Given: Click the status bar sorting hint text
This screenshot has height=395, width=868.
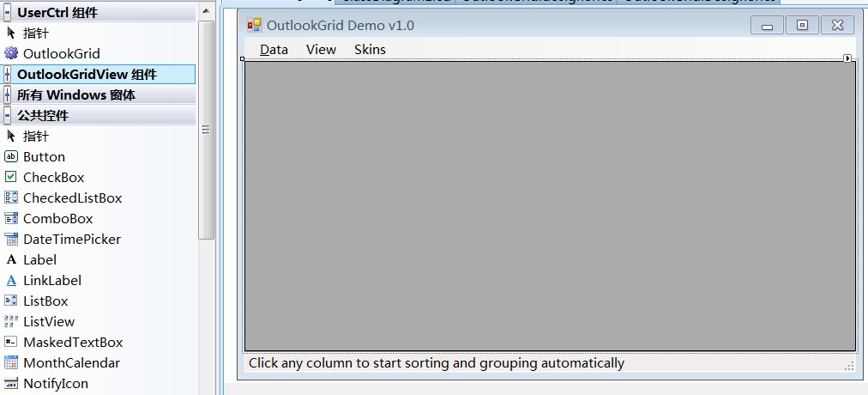Looking at the screenshot, I should pyautogui.click(x=437, y=363).
